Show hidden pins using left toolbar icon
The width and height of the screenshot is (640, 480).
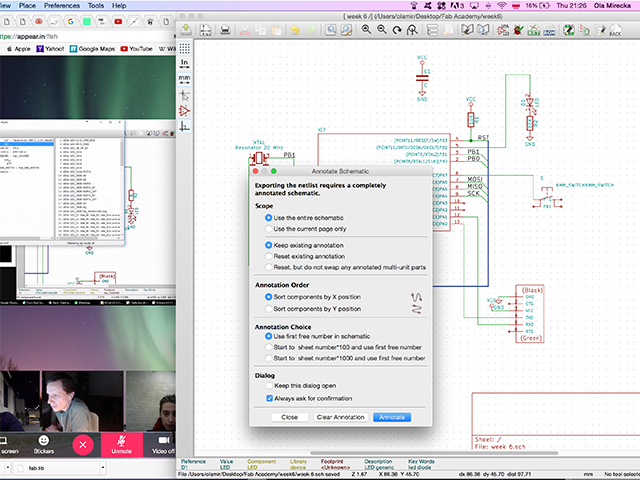[184, 111]
